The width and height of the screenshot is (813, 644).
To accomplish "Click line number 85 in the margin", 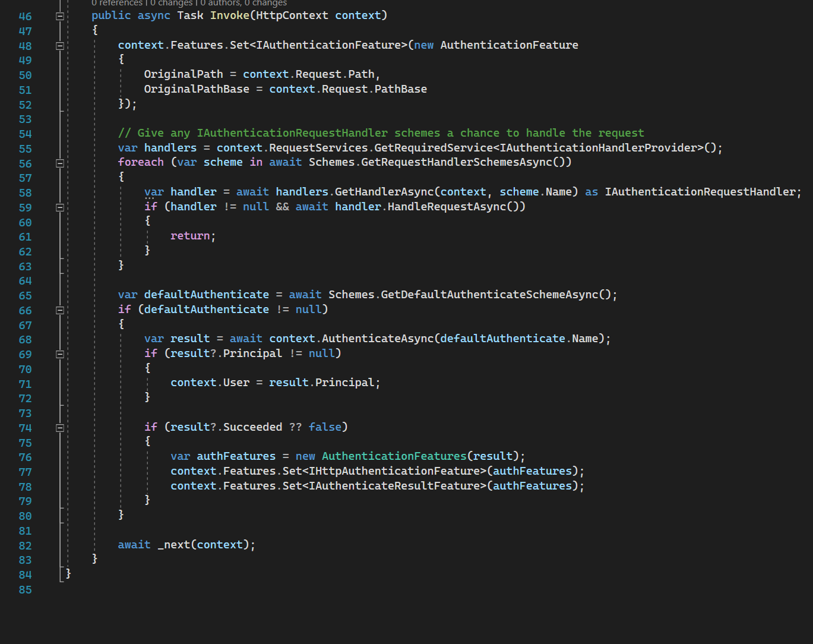I will pyautogui.click(x=25, y=589).
